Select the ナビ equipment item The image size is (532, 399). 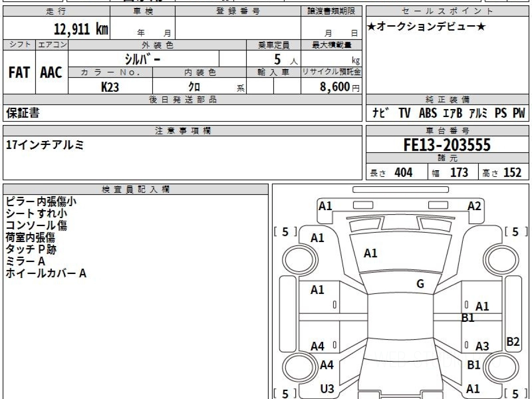point(381,113)
